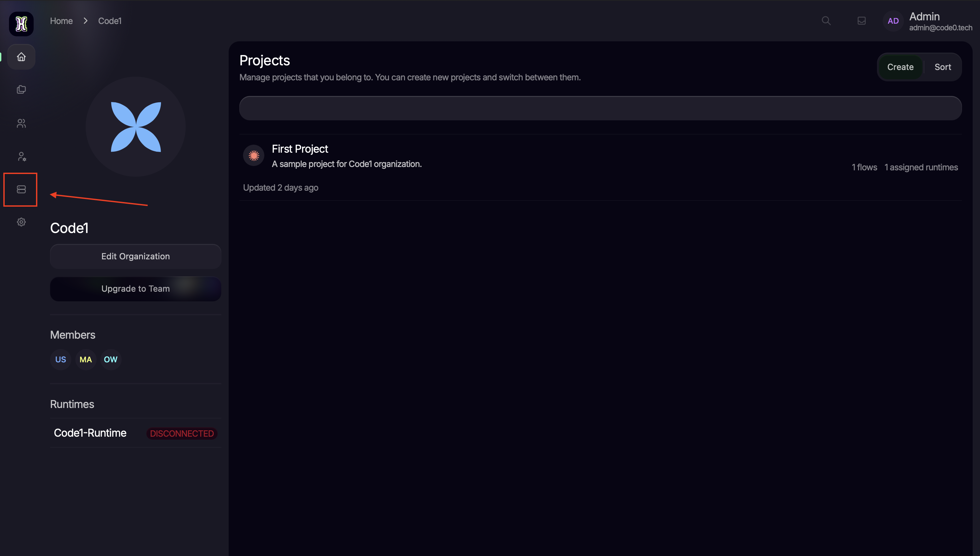Open the Code1-Runtime entry marked DISCONNECTED
This screenshot has height=556, width=980.
click(x=90, y=433)
